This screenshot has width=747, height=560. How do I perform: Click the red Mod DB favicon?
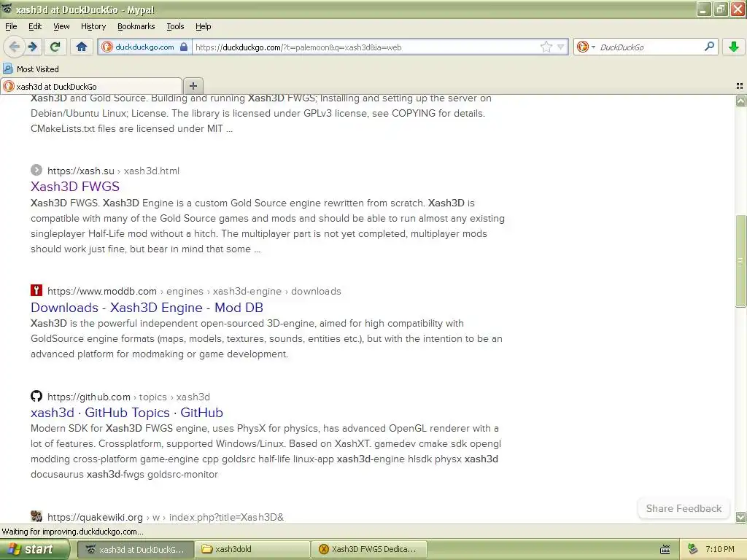pos(36,290)
